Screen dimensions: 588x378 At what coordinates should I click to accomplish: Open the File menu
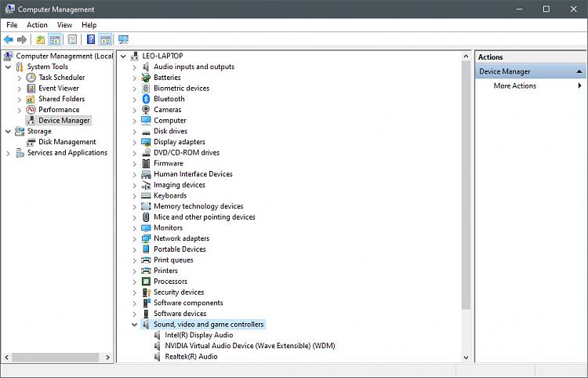coord(12,25)
